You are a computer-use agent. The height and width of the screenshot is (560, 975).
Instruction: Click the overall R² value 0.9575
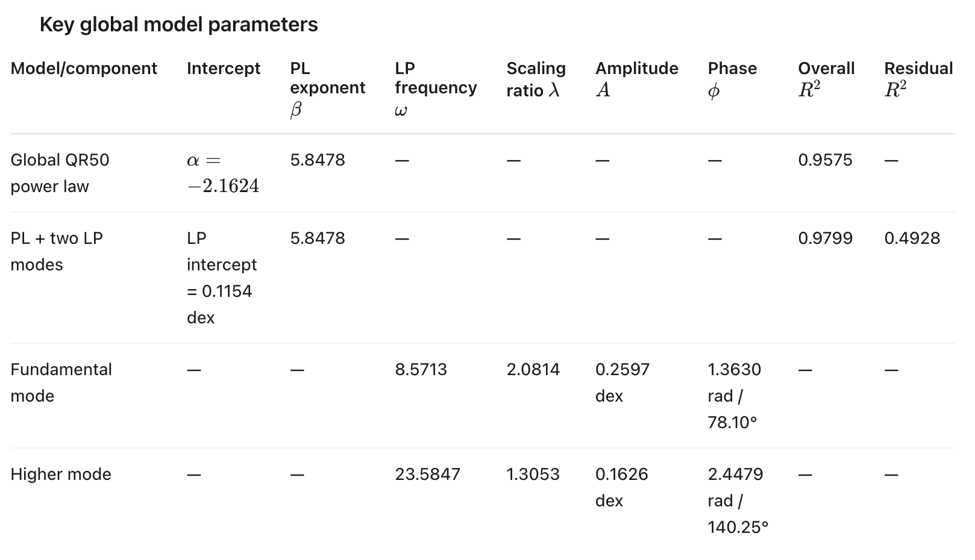pos(825,160)
